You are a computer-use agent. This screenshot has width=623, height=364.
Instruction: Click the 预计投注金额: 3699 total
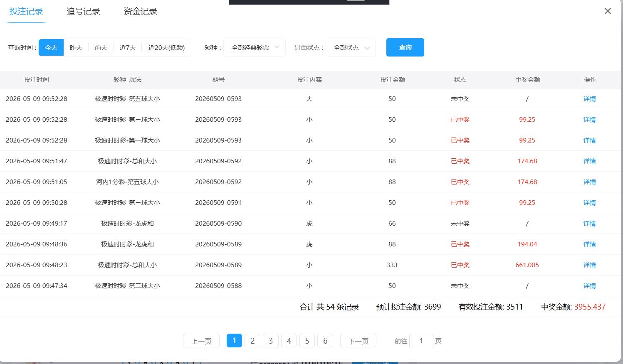(x=408, y=307)
